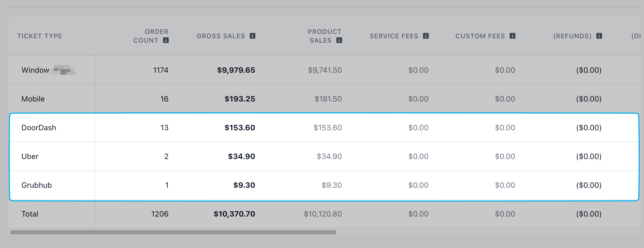644x248 pixels.
Task: Click the Refunds info icon
Action: pyautogui.click(x=599, y=36)
